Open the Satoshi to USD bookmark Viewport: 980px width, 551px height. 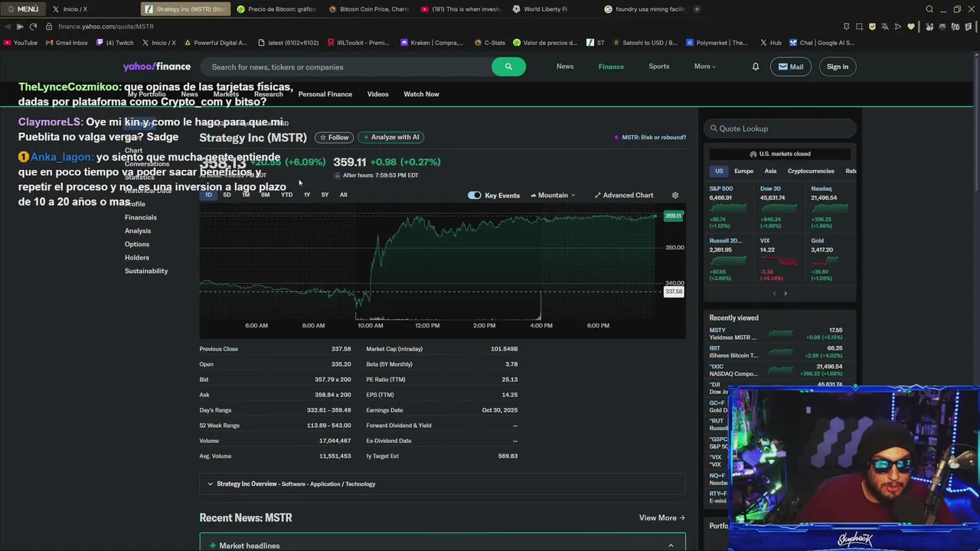click(645, 43)
